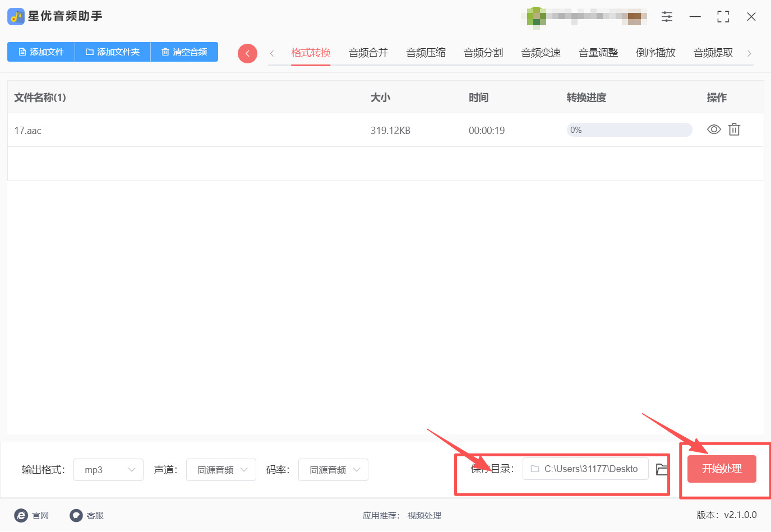Image resolution: width=771 pixels, height=532 pixels.
Task: Close the 星优音频助手 window
Action: 751,17
